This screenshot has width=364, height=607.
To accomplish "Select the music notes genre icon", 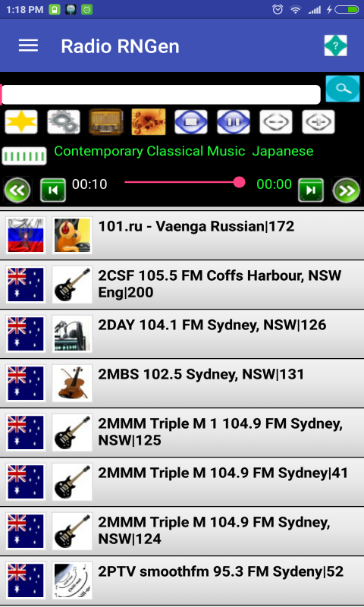I will click(149, 121).
